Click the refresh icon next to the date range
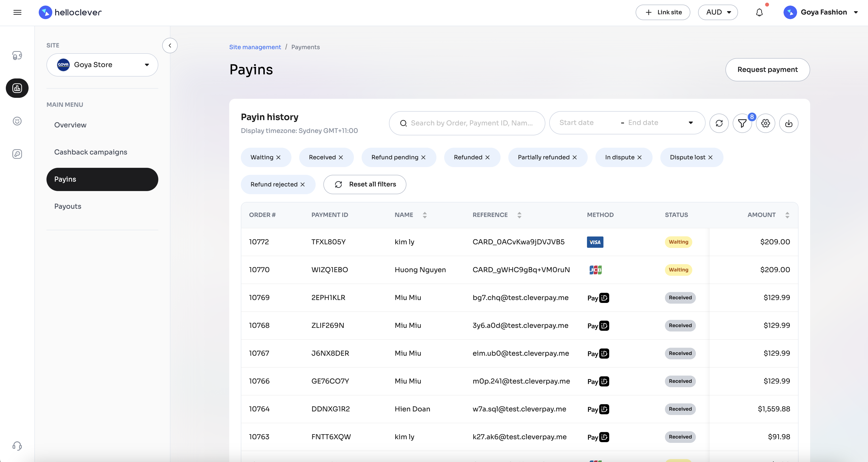This screenshot has width=868, height=462. point(719,123)
